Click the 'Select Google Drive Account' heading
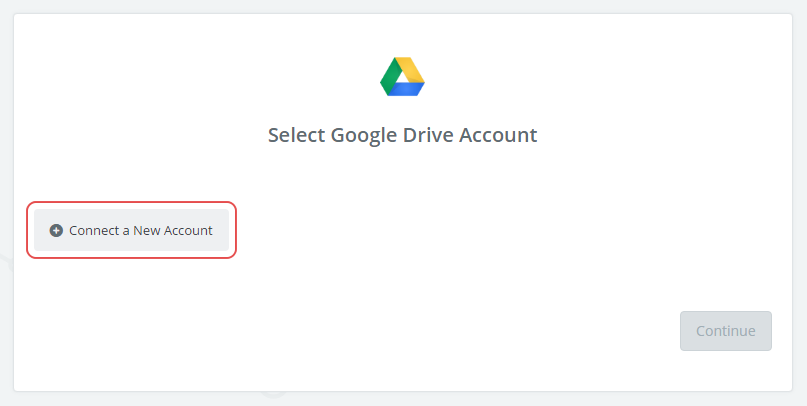This screenshot has height=406, width=807. click(403, 135)
